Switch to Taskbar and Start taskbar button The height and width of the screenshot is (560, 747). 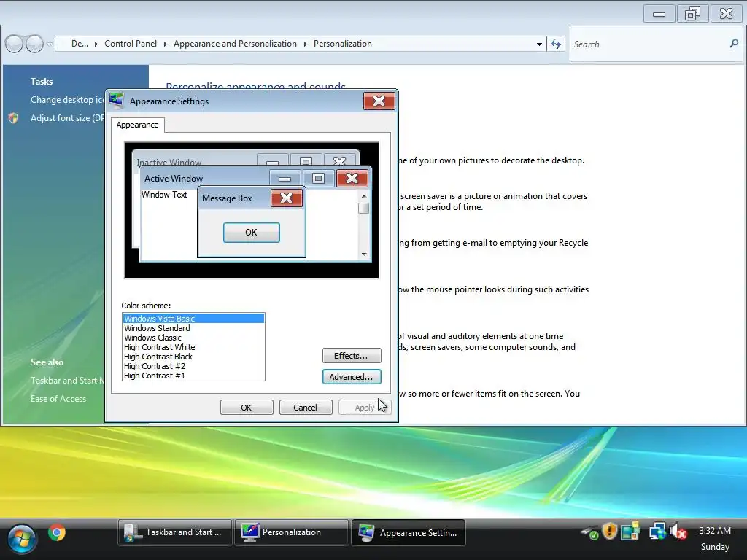click(175, 532)
